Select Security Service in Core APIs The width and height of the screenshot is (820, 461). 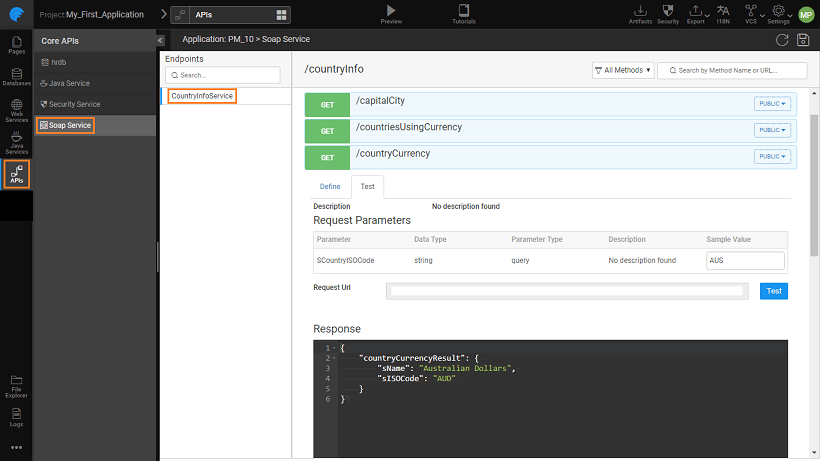point(74,104)
